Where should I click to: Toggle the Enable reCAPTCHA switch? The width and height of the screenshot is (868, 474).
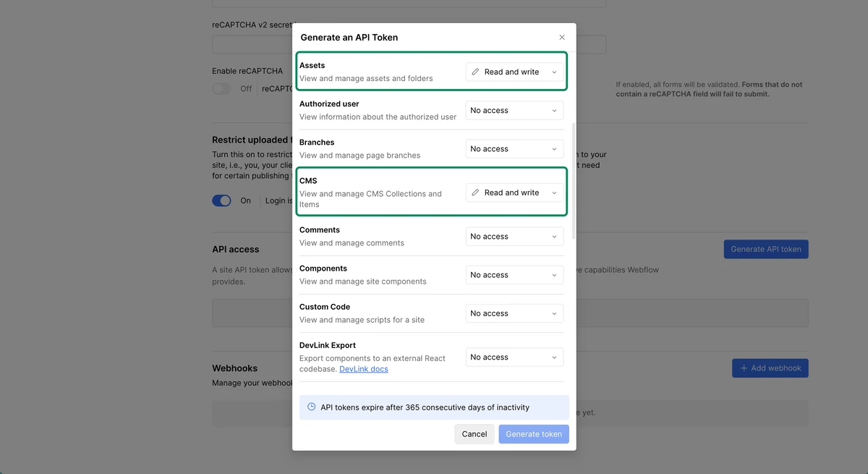coord(221,88)
